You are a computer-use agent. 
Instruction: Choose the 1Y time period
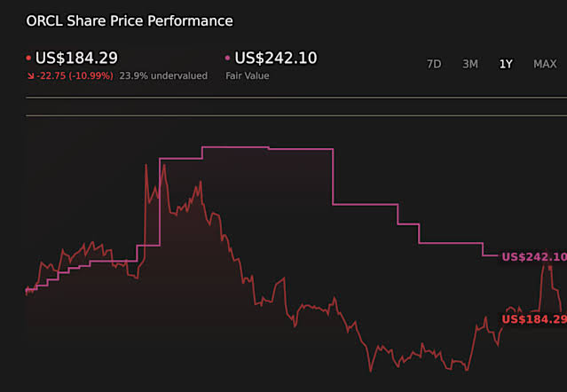pos(506,64)
